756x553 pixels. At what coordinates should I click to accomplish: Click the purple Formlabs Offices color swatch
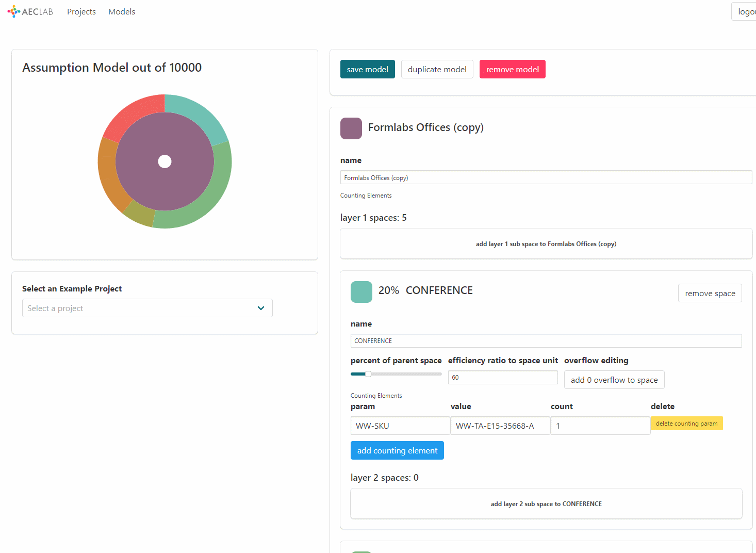pyautogui.click(x=351, y=128)
